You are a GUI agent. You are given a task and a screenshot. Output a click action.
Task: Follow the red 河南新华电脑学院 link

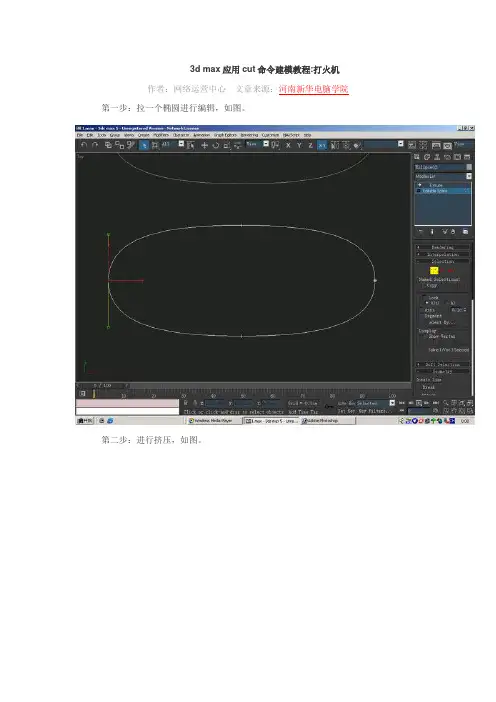click(313, 89)
